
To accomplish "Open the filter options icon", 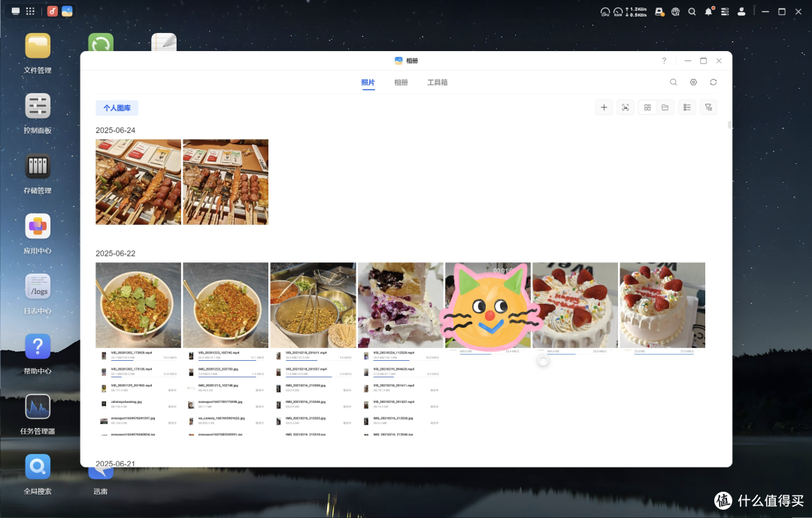I will point(708,108).
